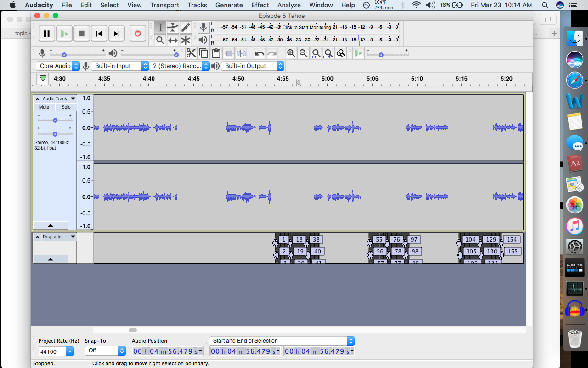Click the Zoom Toggle icon
The image size is (588, 368).
(340, 53)
